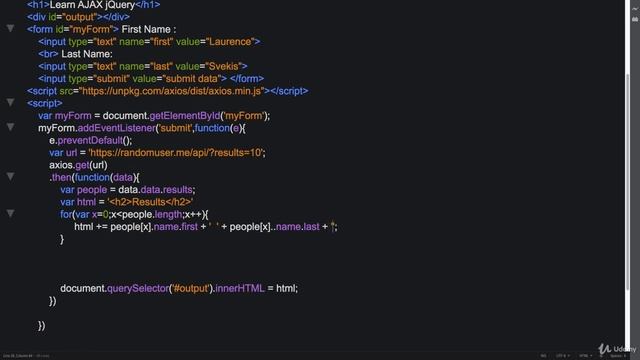Click the 'var html' declaration
Image resolution: width=640 pixels, height=360 pixels.
(78, 202)
